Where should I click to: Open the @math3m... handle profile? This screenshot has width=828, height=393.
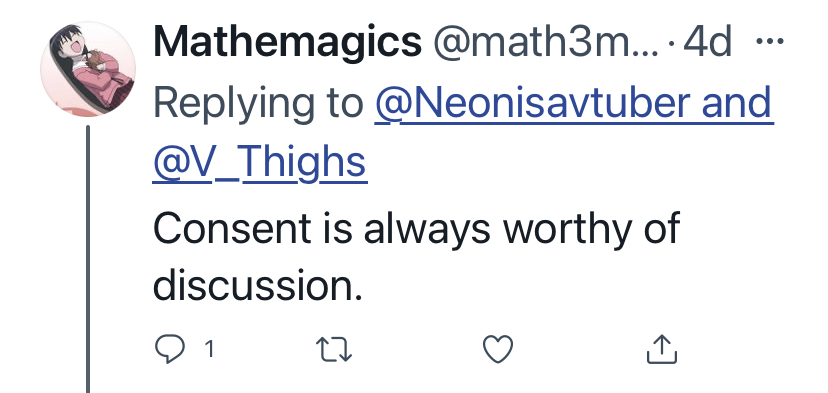pyautogui.click(x=546, y=43)
